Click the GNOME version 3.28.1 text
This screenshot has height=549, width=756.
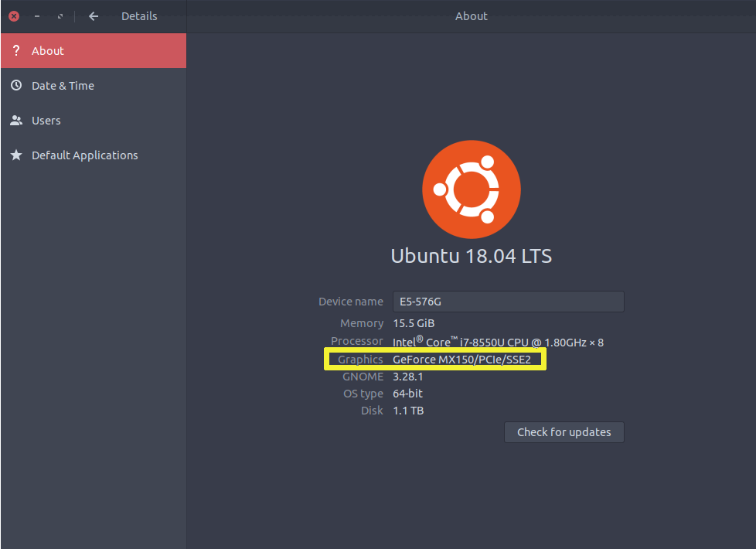[x=408, y=377]
